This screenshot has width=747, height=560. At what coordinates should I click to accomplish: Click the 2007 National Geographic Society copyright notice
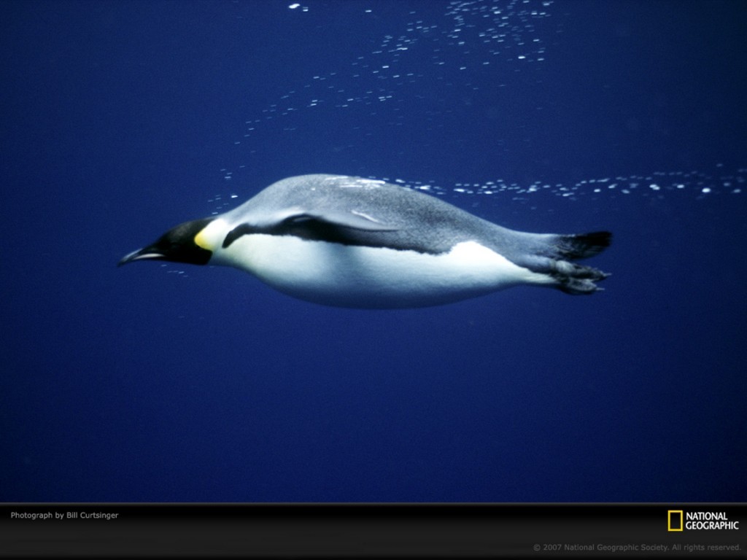(x=637, y=547)
